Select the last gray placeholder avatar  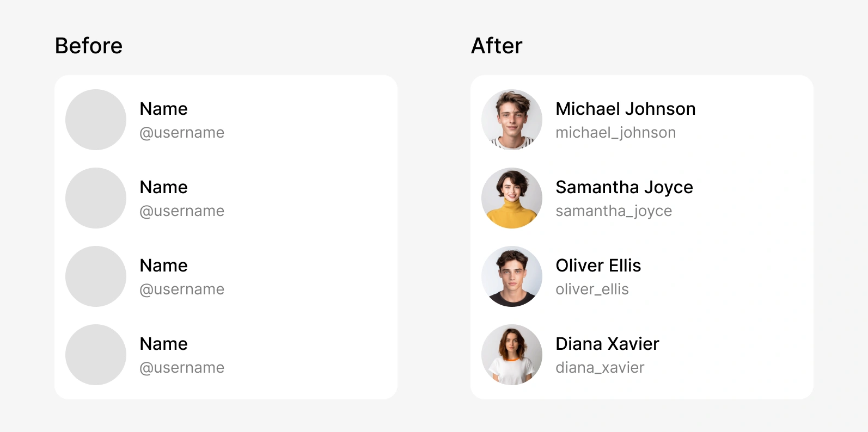tap(96, 355)
